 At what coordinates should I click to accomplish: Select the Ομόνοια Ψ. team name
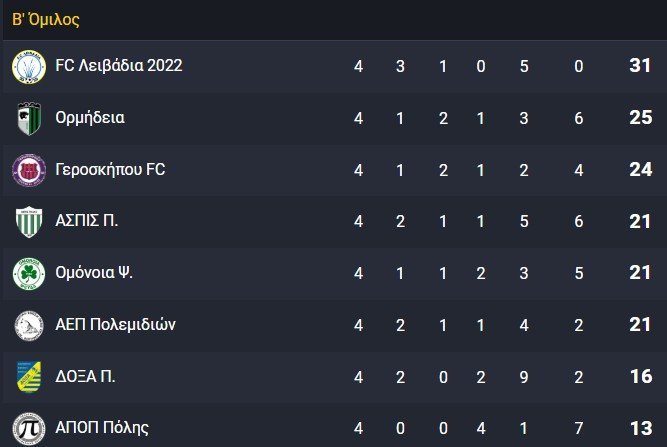94,273
